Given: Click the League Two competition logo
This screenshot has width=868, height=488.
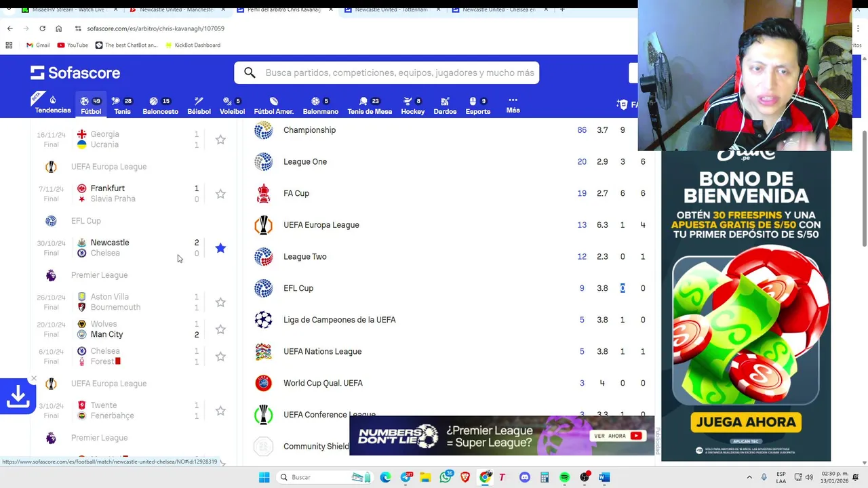Looking at the screenshot, I should point(264,257).
